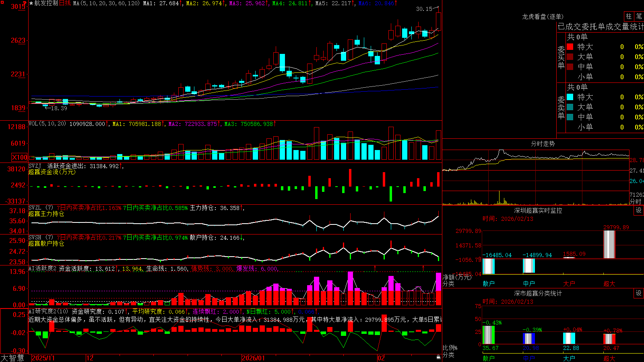Image resolution: width=644 pixels, height=362 pixels.
Task: Click the 深圳超赢实时监控 panel title
Action: (538, 210)
